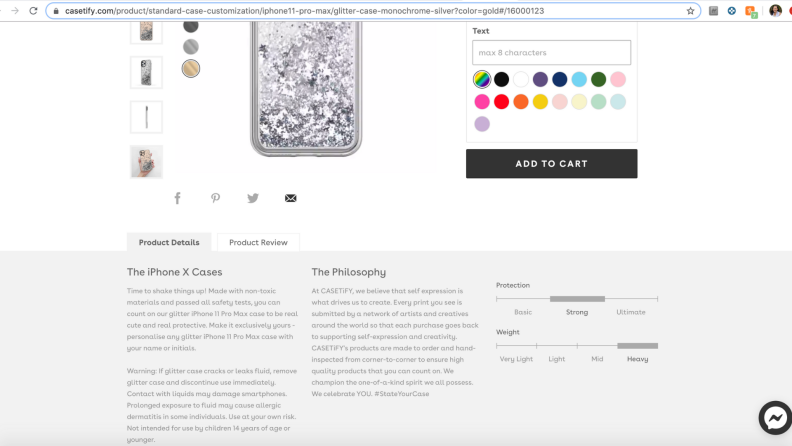This screenshot has height=446, width=792.
Task: Select the dark gray case color
Action: point(191,25)
